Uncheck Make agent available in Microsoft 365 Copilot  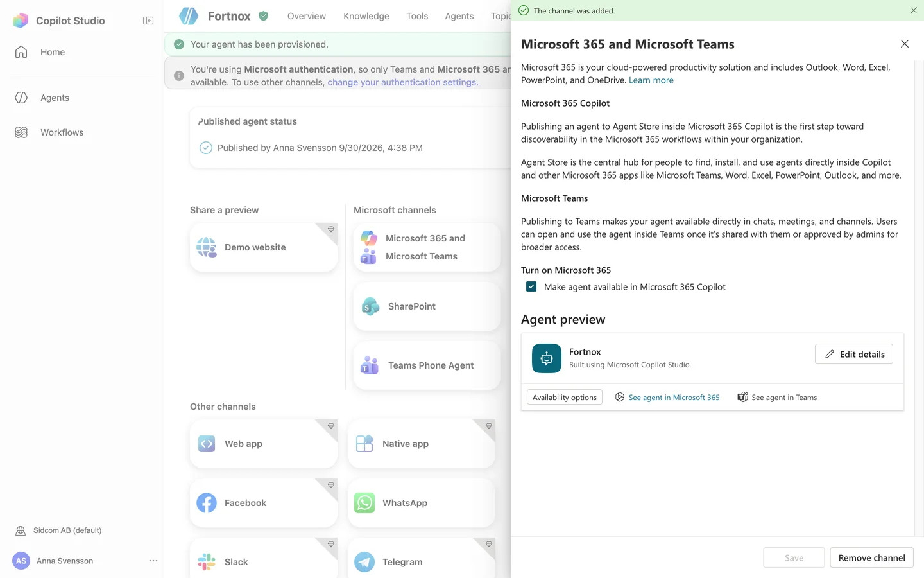[531, 286]
